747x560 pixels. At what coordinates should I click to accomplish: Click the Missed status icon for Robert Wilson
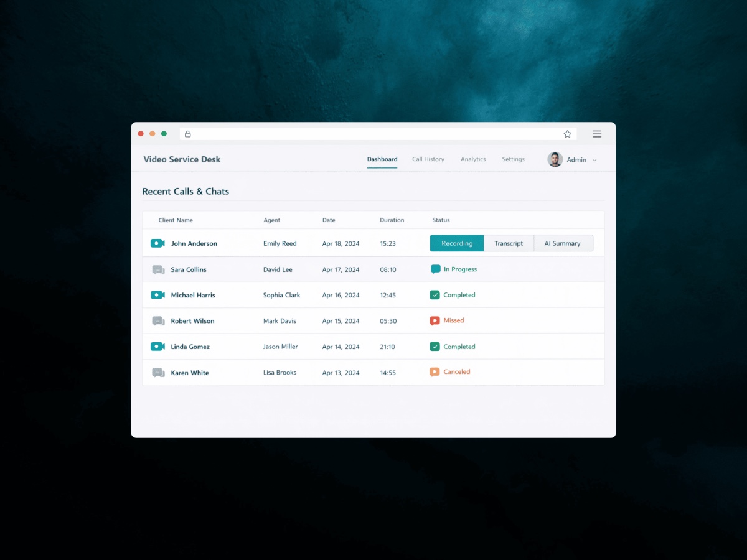(x=435, y=320)
